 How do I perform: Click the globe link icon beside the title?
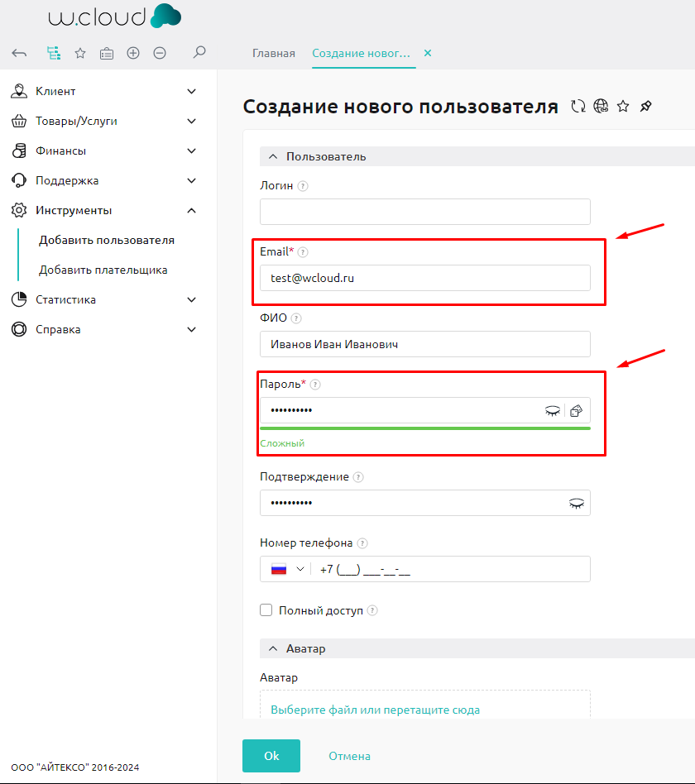click(x=601, y=106)
